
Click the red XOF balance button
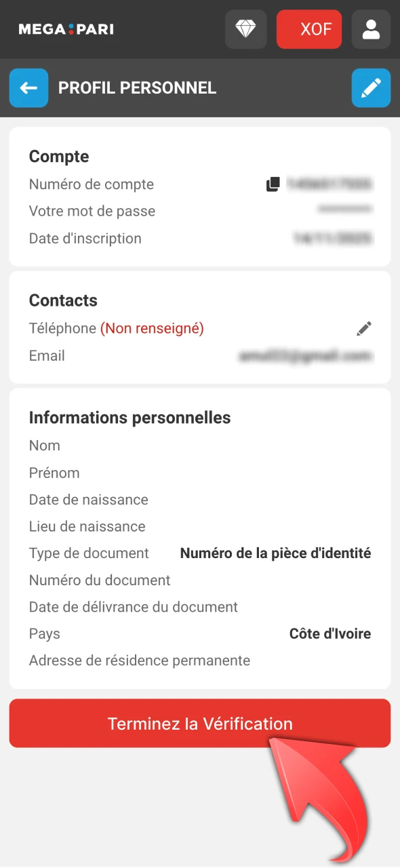pos(309,29)
